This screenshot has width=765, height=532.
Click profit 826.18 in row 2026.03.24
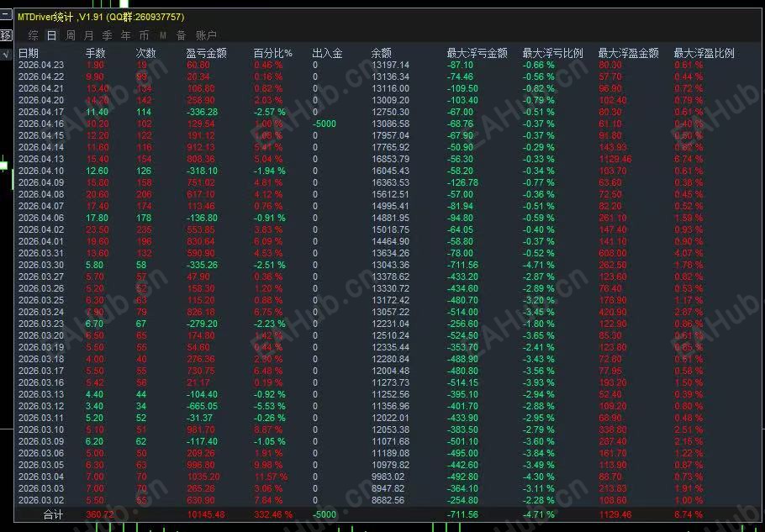point(201,312)
